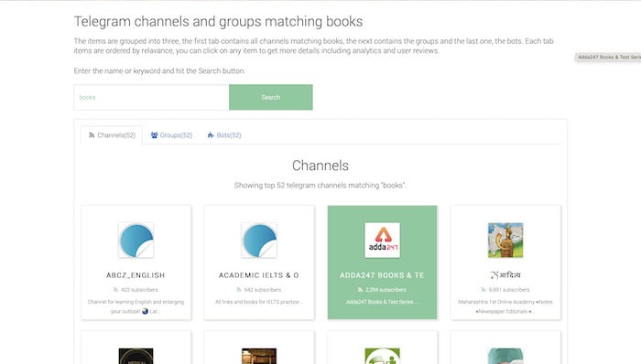
Task: Open the teal surgeon-cap channel thumbnail
Action: (505, 357)
